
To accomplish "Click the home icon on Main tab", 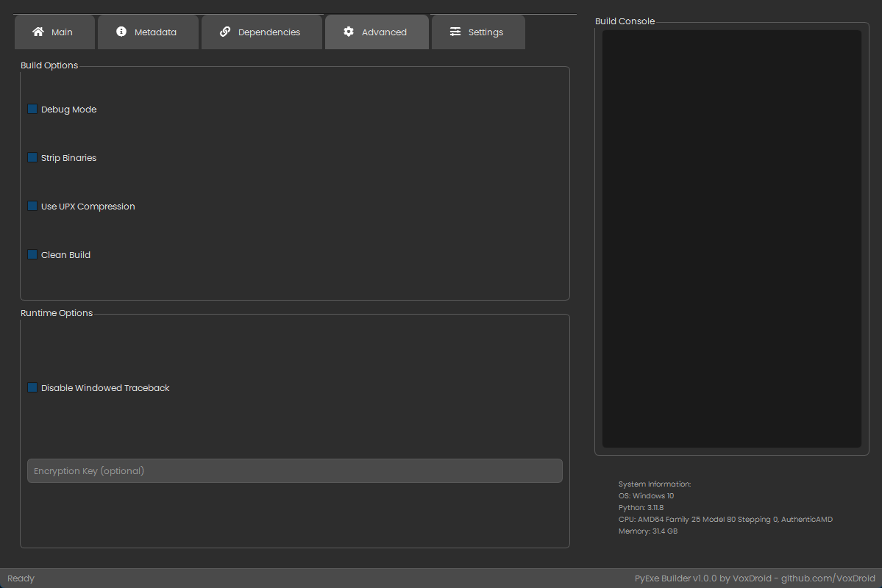I will [38, 32].
